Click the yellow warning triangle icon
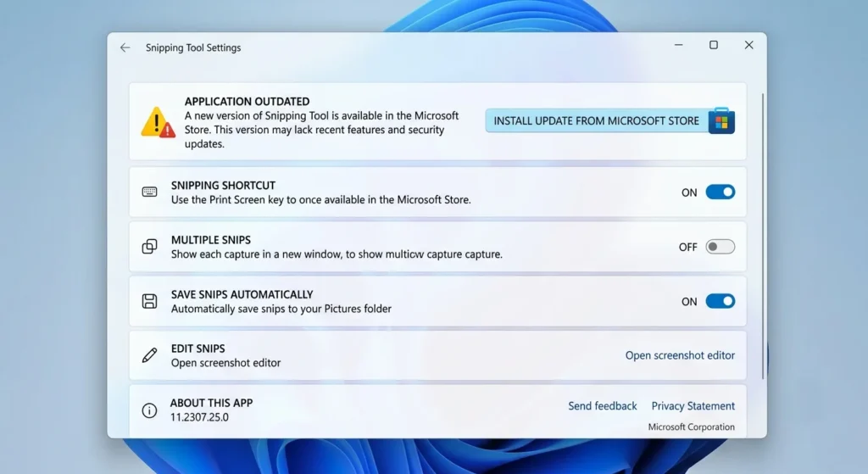This screenshot has width=868, height=474. pos(159,122)
